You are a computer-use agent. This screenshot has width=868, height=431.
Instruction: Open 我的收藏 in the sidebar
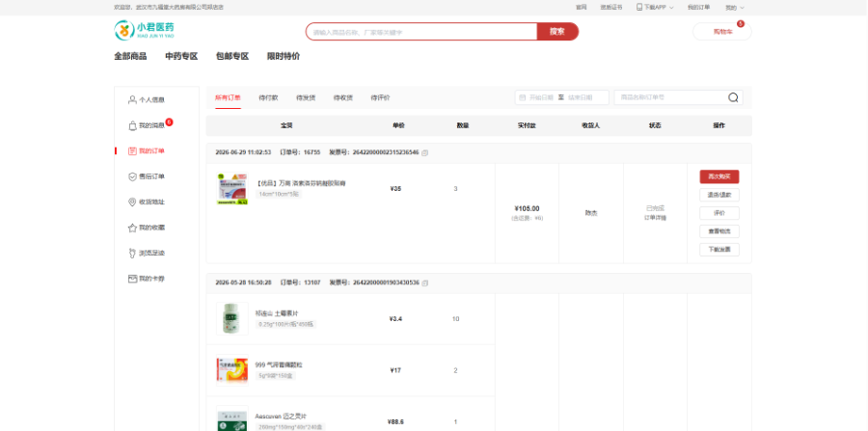point(147,228)
